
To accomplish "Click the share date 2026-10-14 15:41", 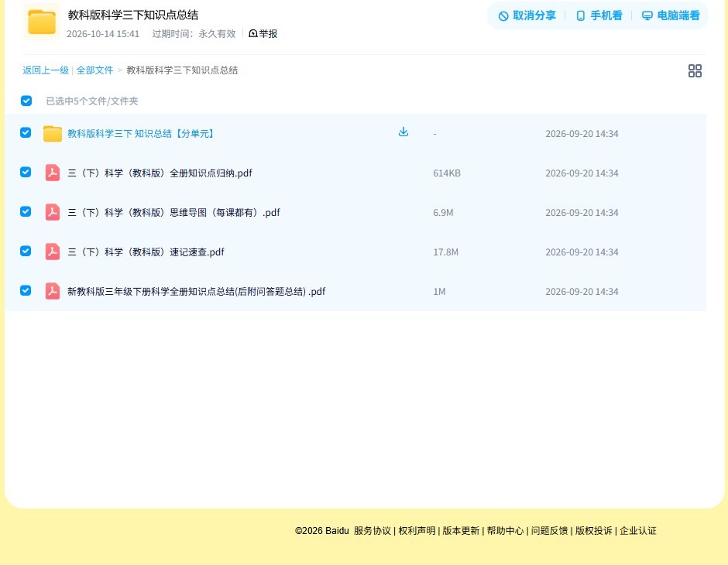I will point(103,33).
